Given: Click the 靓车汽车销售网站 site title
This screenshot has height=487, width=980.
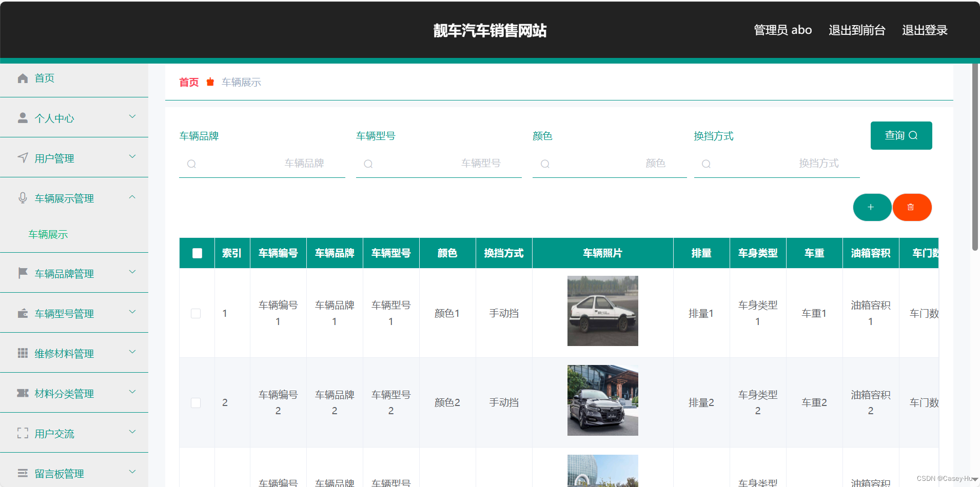Looking at the screenshot, I should click(x=490, y=30).
